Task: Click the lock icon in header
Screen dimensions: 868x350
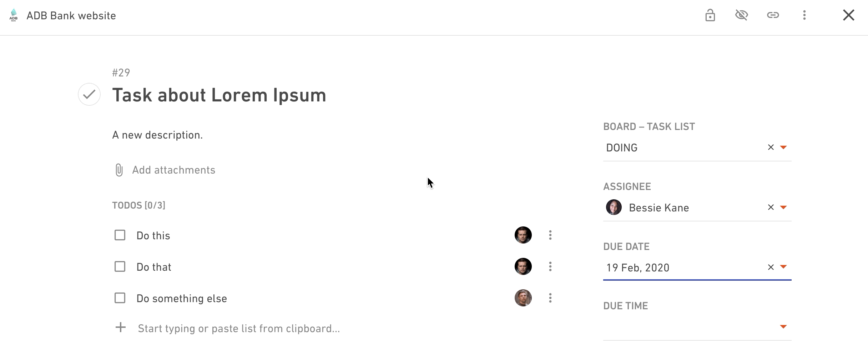Action: pyautogui.click(x=710, y=15)
